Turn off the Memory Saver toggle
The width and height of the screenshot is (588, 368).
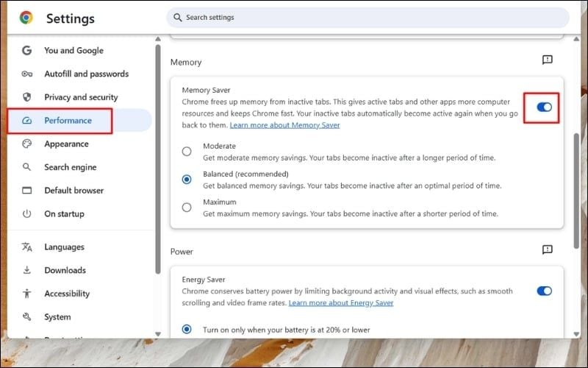pyautogui.click(x=544, y=107)
